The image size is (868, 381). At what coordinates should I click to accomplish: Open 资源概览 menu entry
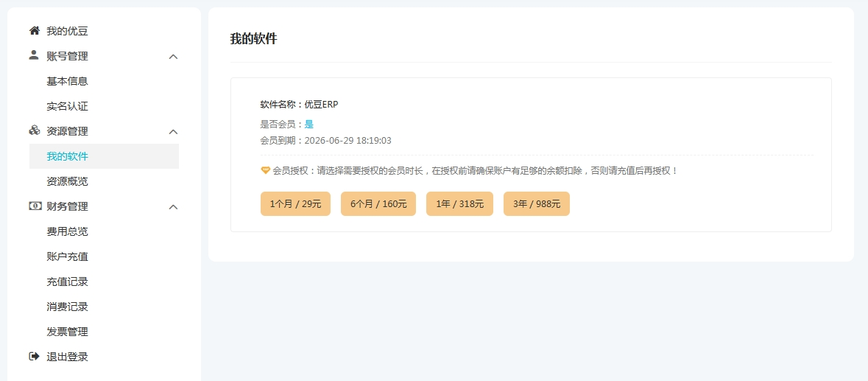pyautogui.click(x=67, y=181)
